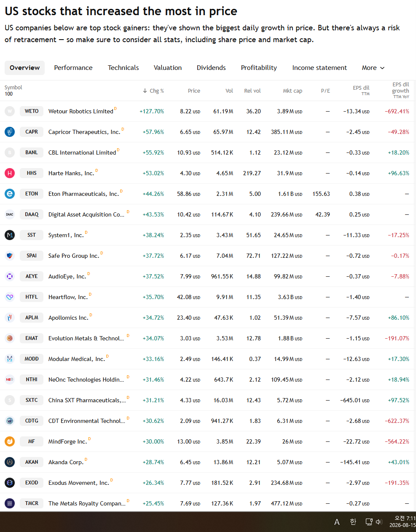The image size is (416, 532).
Task: Click the Evolution Metals logo icon
Action: 10,338
